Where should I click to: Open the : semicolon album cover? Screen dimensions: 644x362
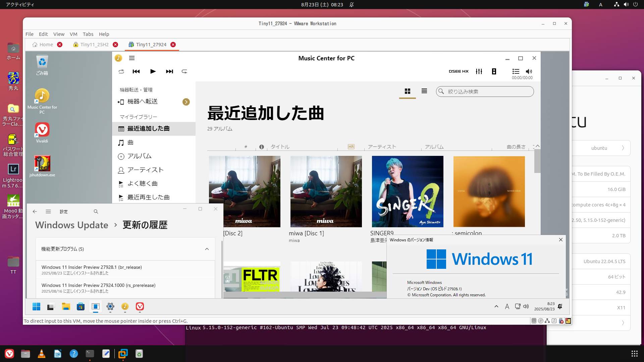(489, 191)
